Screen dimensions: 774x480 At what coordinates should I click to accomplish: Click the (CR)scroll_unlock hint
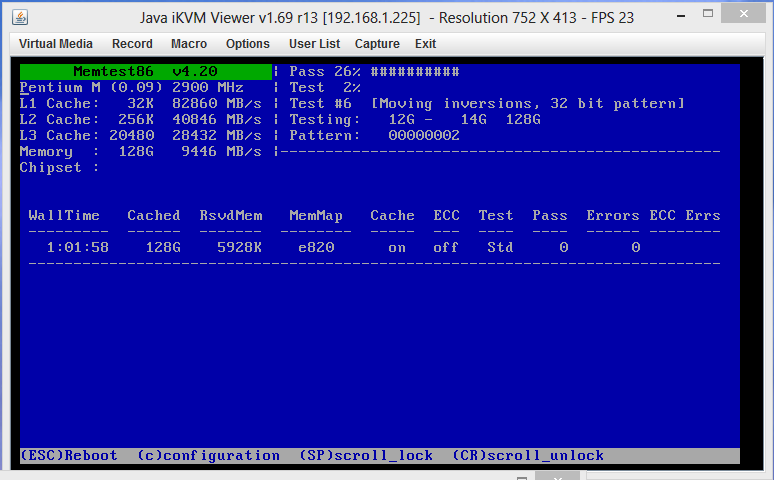click(x=528, y=455)
